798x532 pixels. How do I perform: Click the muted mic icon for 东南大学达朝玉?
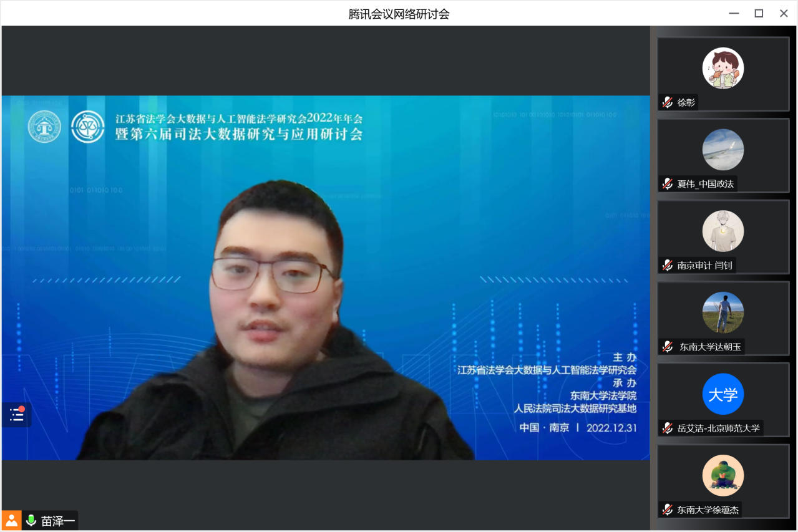[668, 347]
